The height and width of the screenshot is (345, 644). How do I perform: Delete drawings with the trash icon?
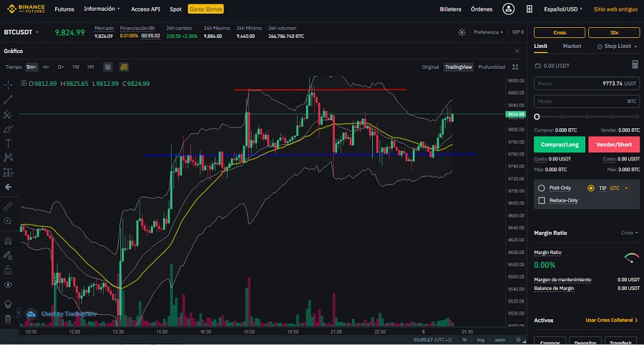tap(8, 319)
